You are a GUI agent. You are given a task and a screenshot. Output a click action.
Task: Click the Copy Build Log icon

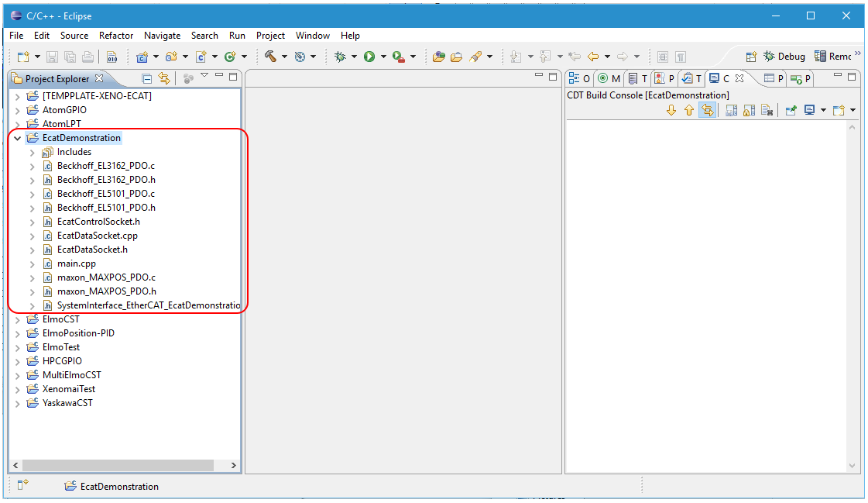tap(731, 110)
